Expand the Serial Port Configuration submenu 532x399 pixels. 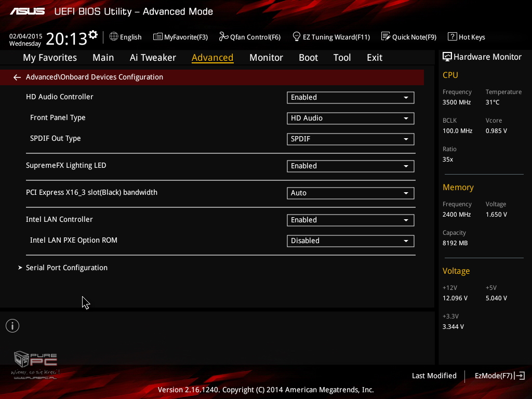point(66,268)
